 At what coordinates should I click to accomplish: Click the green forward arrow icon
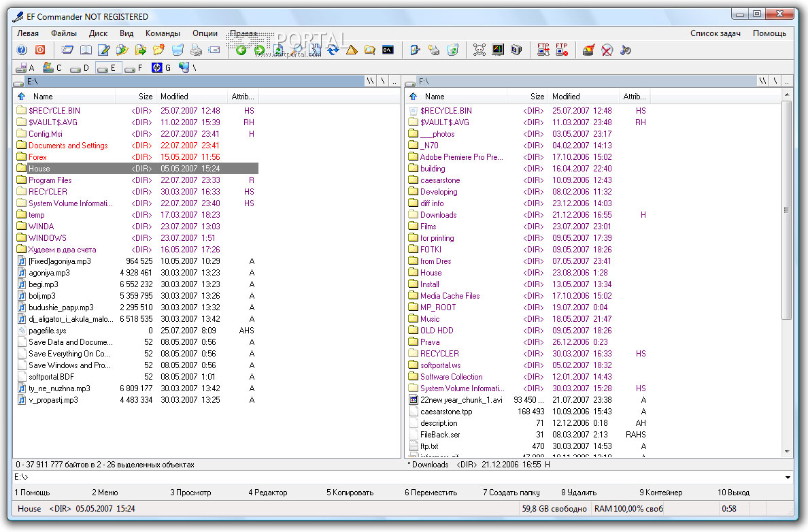point(259,50)
